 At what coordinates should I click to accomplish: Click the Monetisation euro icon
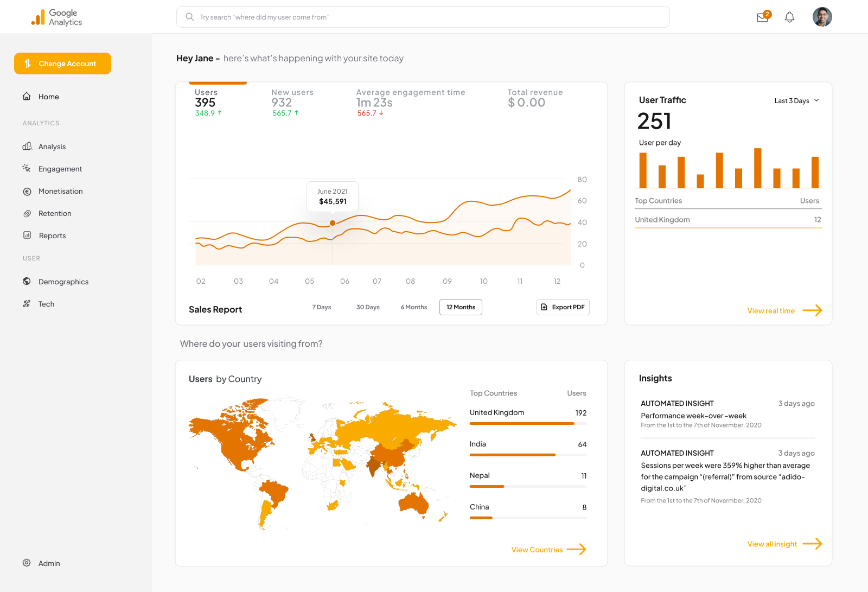[x=27, y=191]
